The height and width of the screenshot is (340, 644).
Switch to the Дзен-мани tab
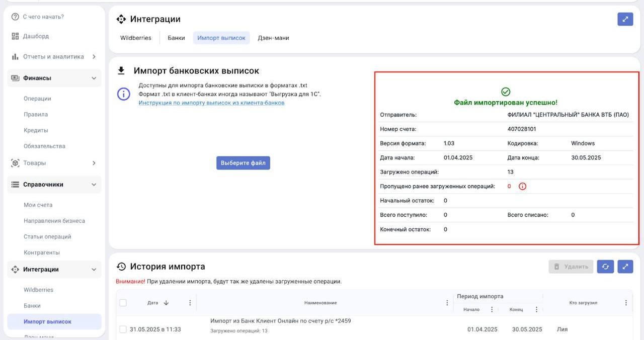pyautogui.click(x=273, y=38)
